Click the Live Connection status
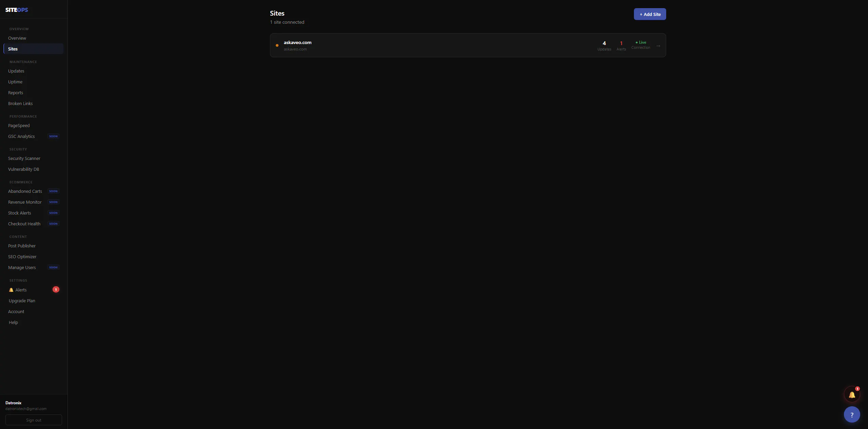Image resolution: width=868 pixels, height=429 pixels. click(x=641, y=45)
